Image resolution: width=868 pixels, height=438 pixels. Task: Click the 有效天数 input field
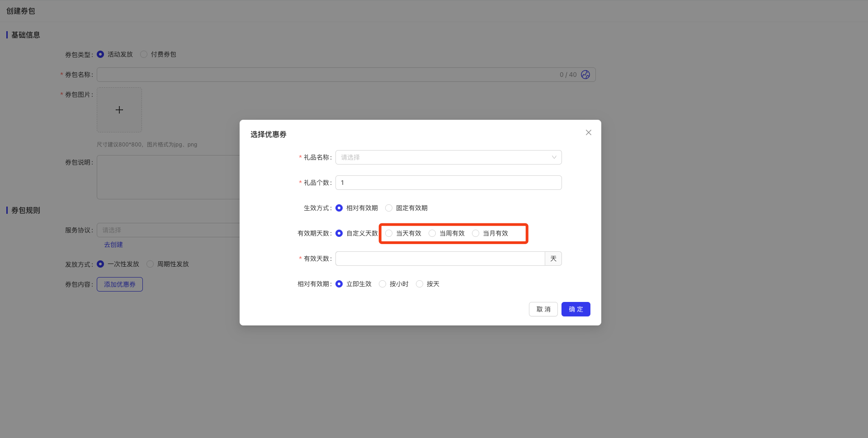coord(440,259)
